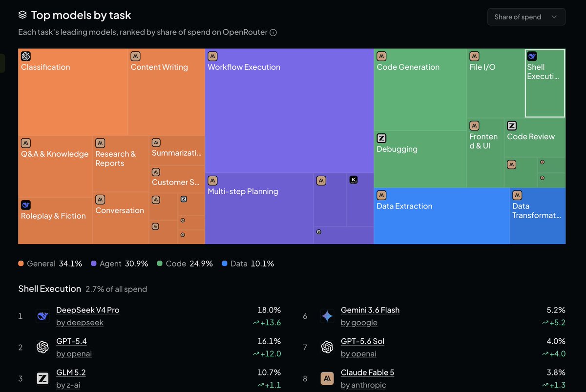
Task: Click the 16.1% share value for GPT-5.4
Action: coord(269,341)
